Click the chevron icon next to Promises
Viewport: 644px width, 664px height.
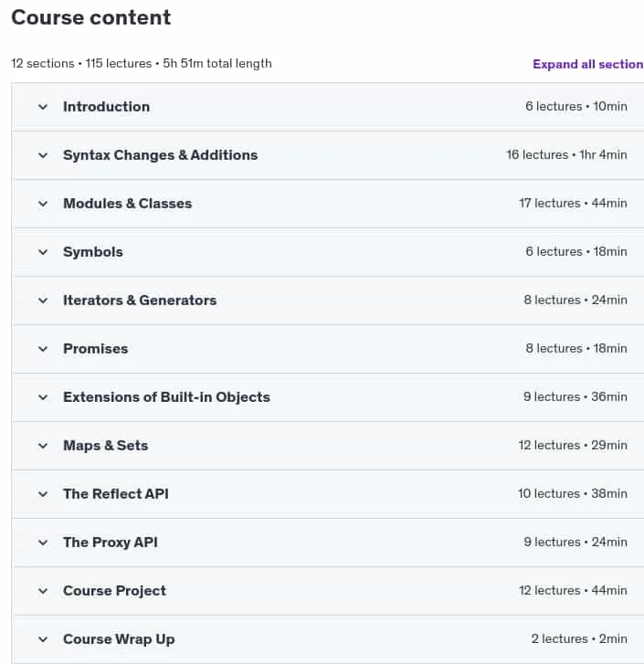[x=43, y=349]
